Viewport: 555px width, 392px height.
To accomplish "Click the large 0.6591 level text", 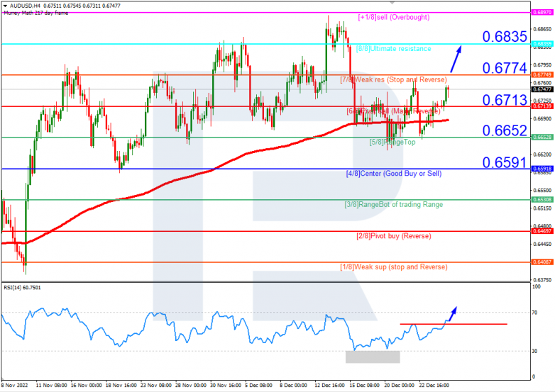I will [505, 163].
